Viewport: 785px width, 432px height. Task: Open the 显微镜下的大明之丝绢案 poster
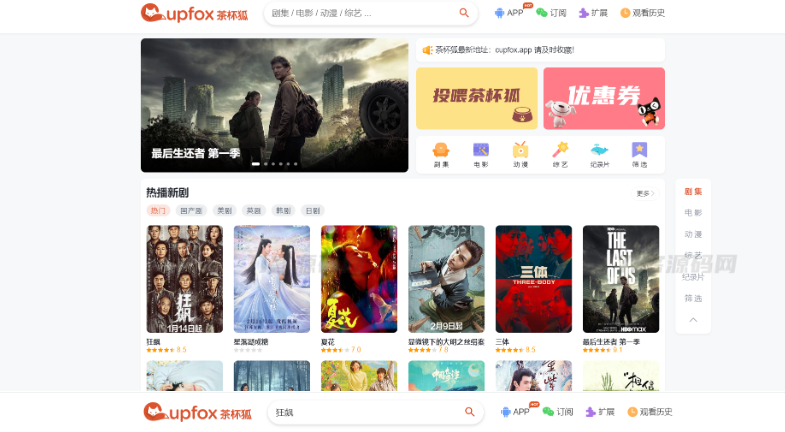pyautogui.click(x=446, y=279)
